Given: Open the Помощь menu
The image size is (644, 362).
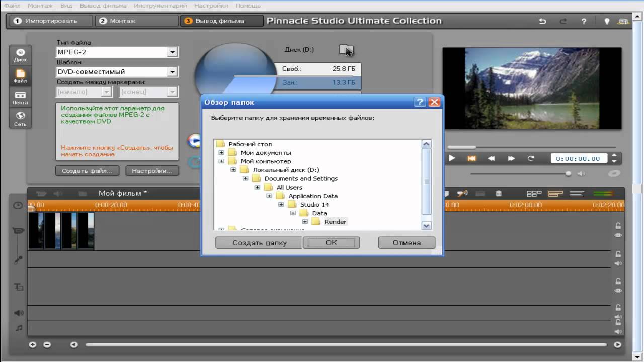Looking at the screenshot, I should click(248, 6).
